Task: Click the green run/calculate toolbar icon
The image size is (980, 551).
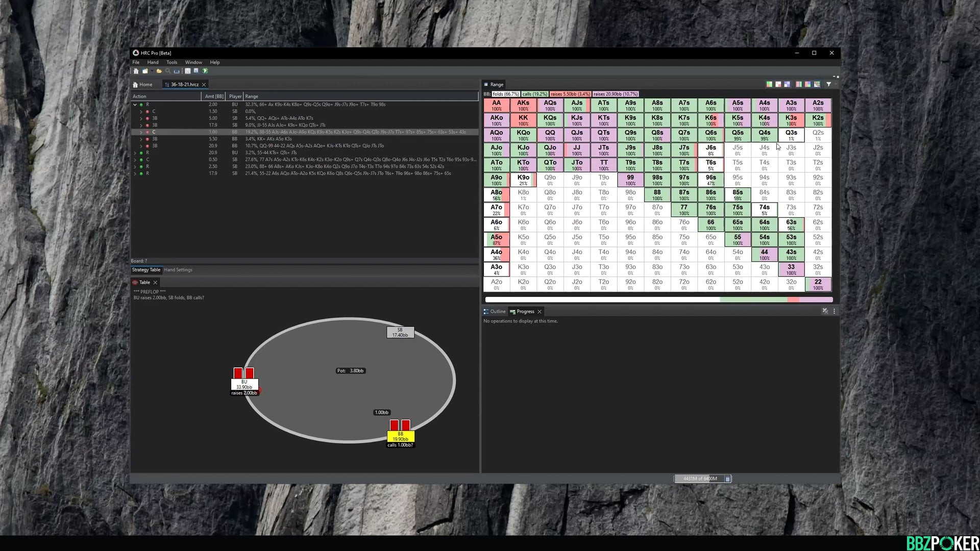Action: [205, 71]
